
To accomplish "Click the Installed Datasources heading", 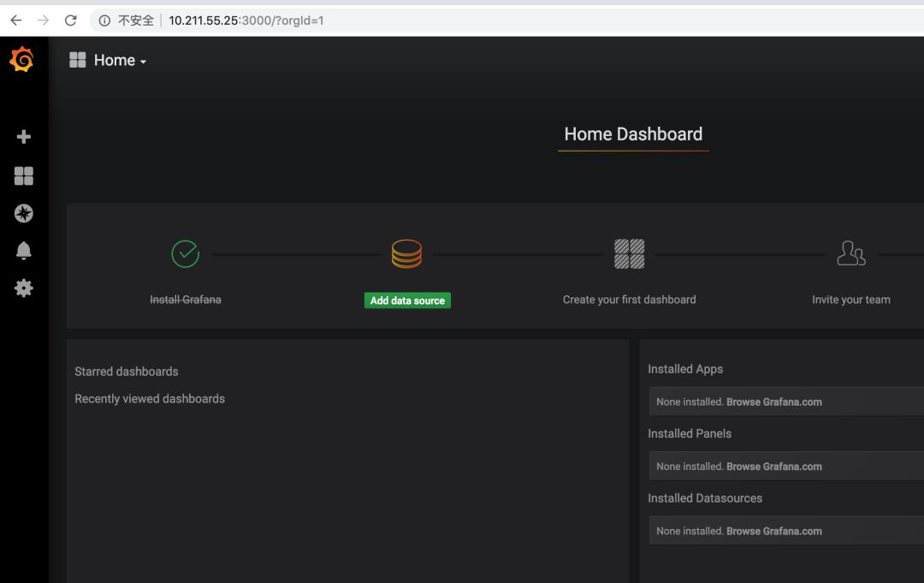I will [705, 498].
